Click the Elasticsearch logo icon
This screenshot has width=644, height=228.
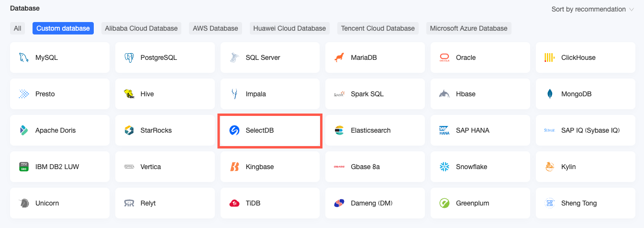339,130
